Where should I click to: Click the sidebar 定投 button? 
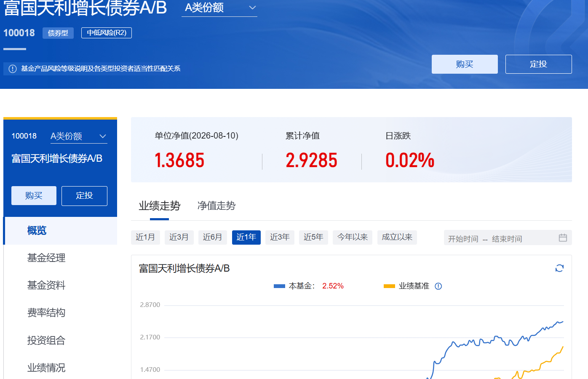(84, 196)
